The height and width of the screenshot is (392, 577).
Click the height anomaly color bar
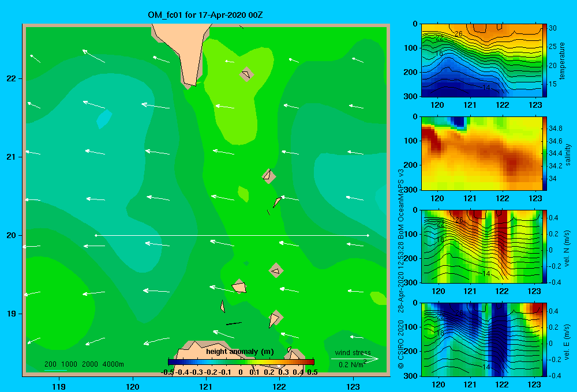point(241,362)
